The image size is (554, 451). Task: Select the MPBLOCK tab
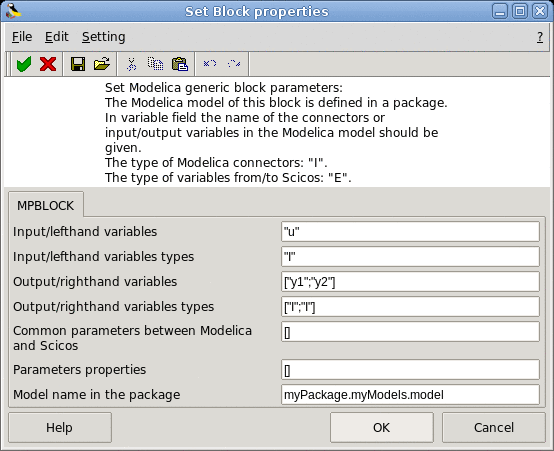tap(46, 205)
